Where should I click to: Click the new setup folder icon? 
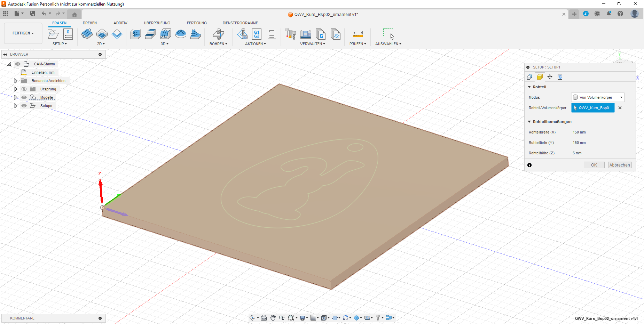pyautogui.click(x=53, y=34)
